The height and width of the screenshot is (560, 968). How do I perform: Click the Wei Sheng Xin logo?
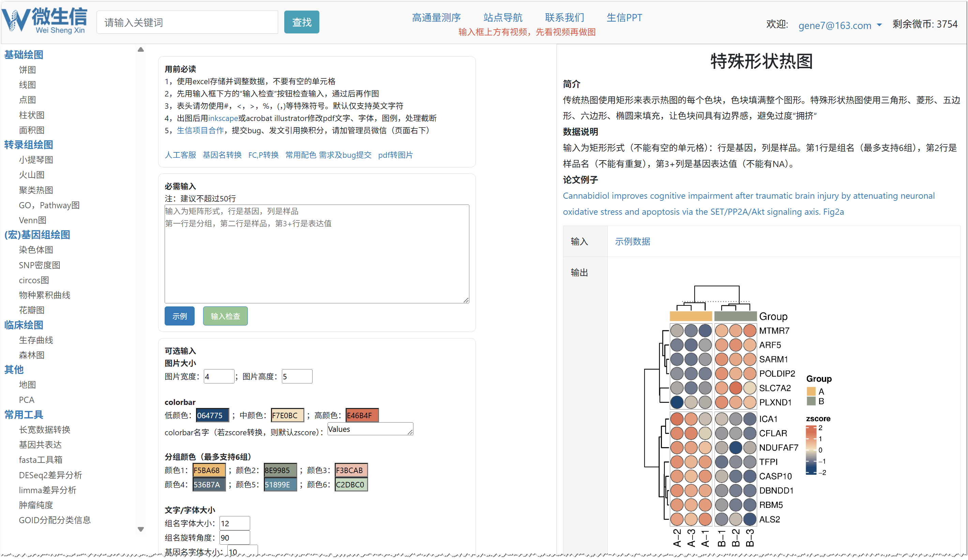point(44,21)
